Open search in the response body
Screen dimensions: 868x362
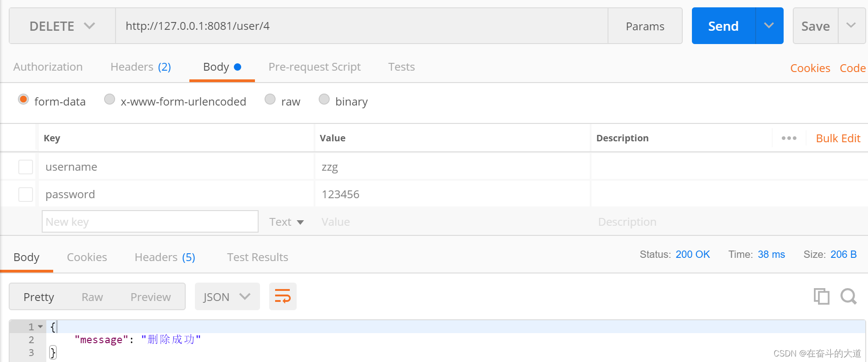click(848, 296)
